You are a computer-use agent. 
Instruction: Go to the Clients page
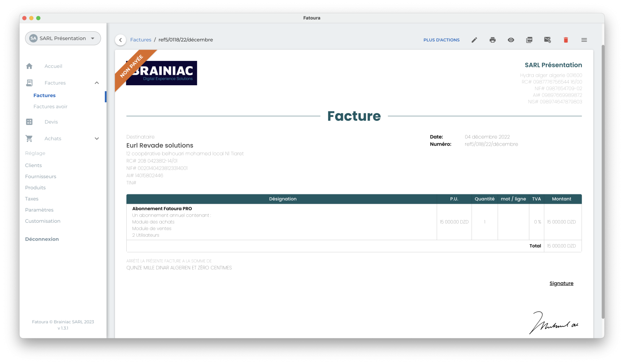point(33,165)
